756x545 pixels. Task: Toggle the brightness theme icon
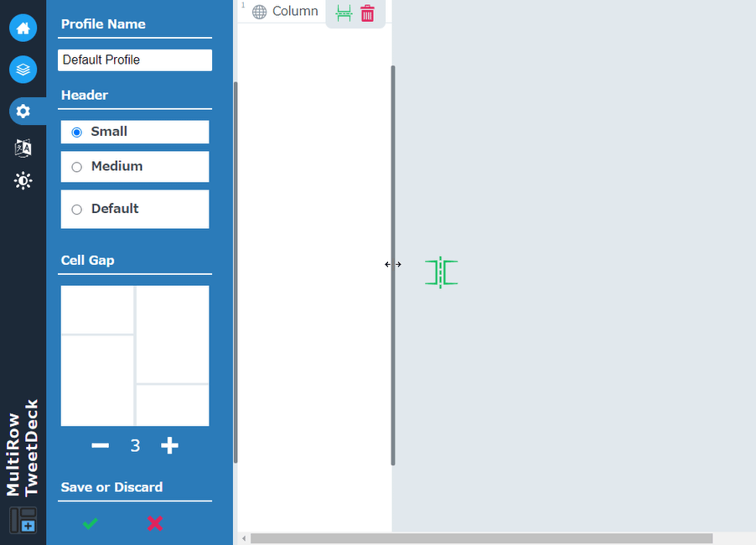tap(23, 181)
